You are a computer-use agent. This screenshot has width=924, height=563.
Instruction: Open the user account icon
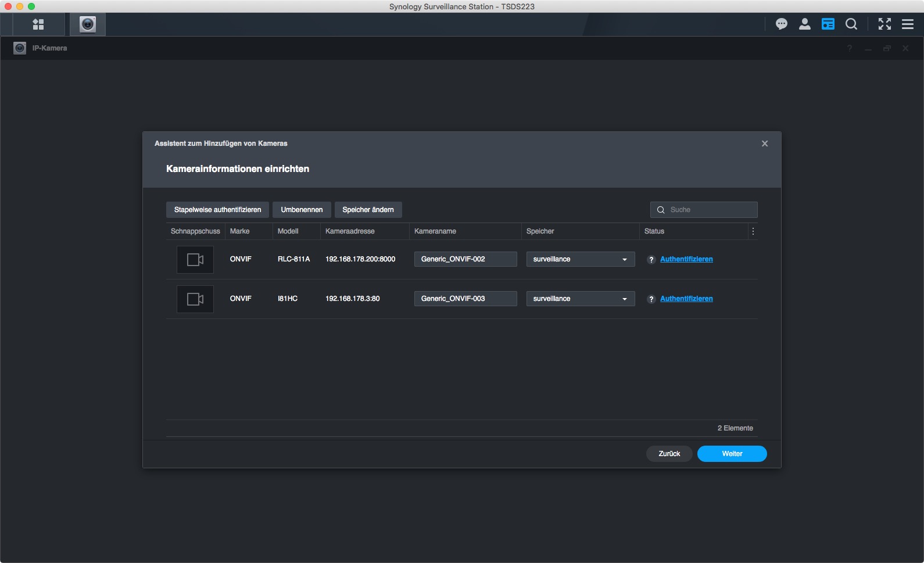[804, 24]
